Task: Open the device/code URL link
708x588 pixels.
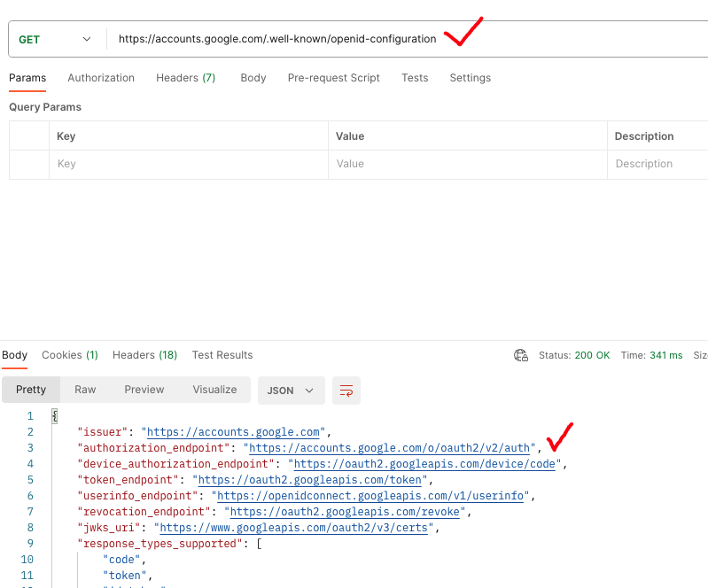Action: point(424,464)
